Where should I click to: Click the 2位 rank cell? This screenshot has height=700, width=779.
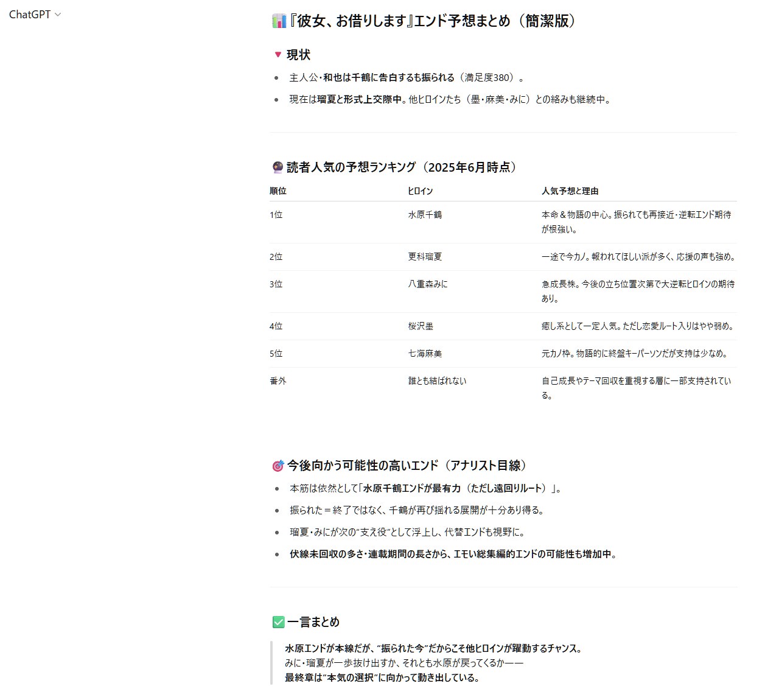(276, 257)
